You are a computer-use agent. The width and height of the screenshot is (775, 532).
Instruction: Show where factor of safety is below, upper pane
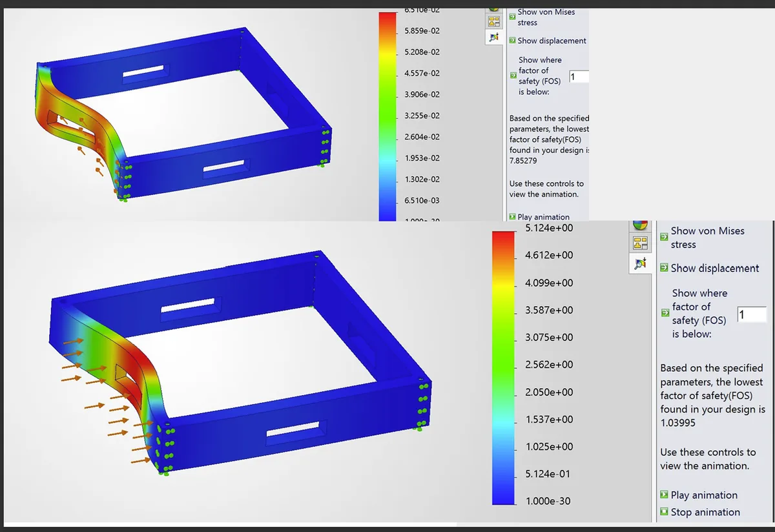[540, 76]
